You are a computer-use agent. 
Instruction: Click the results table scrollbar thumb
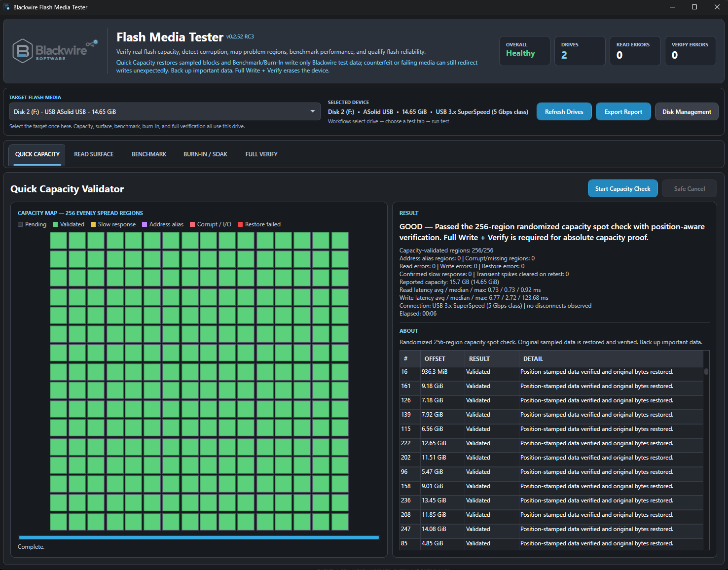[x=706, y=371]
